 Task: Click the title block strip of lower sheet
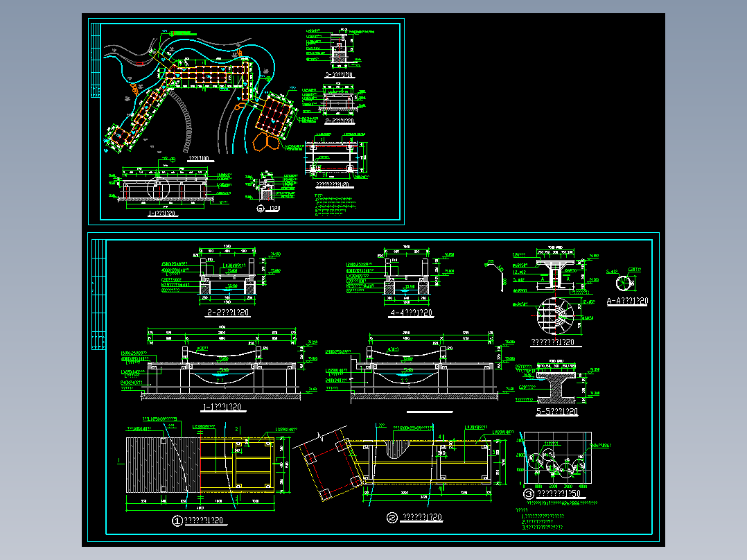[x=98, y=295]
